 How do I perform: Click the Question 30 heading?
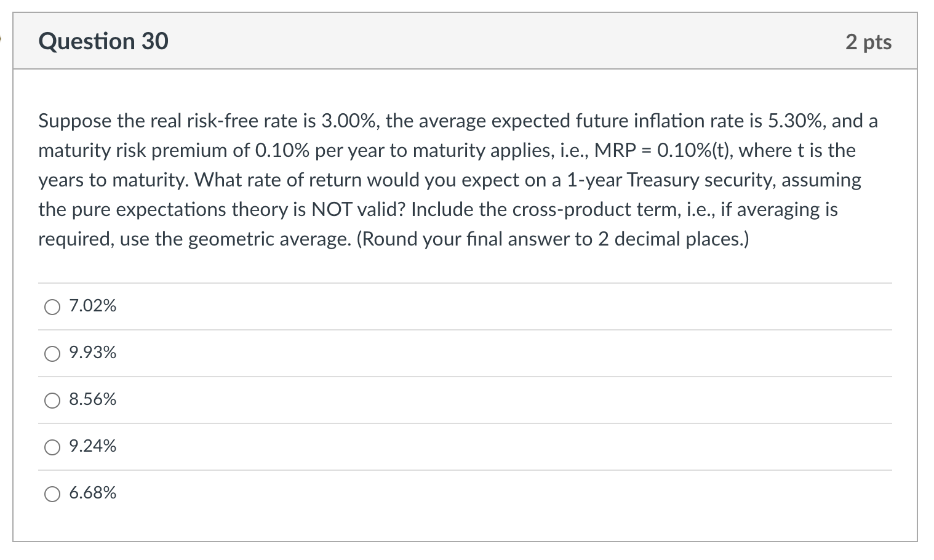(x=103, y=41)
